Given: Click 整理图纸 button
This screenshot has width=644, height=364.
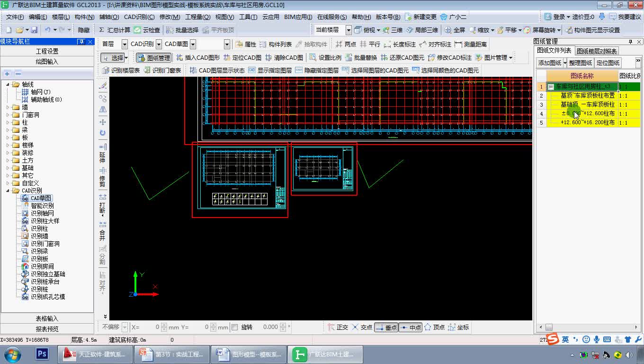Looking at the screenshot, I should tap(581, 63).
